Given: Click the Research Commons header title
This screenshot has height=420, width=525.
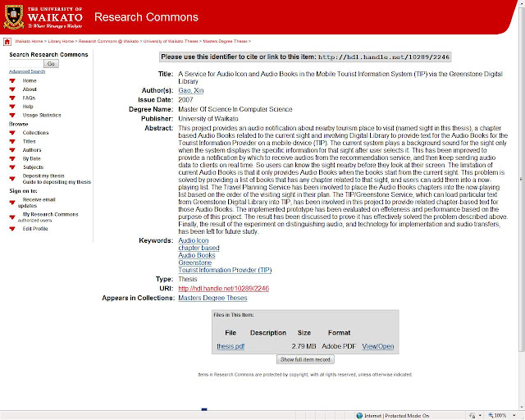Looking at the screenshot, I should (x=146, y=17).
